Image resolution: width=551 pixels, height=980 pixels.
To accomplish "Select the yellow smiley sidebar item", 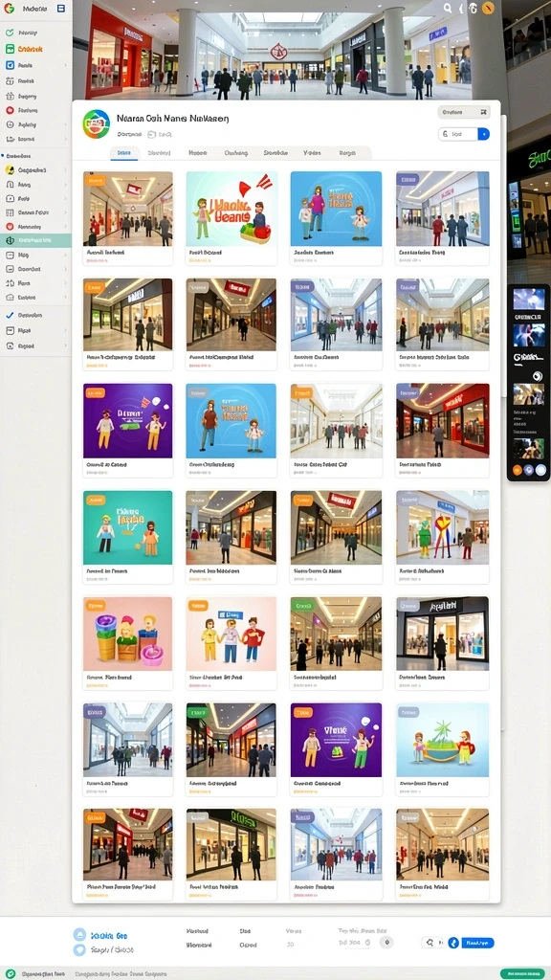I will tap(10, 169).
